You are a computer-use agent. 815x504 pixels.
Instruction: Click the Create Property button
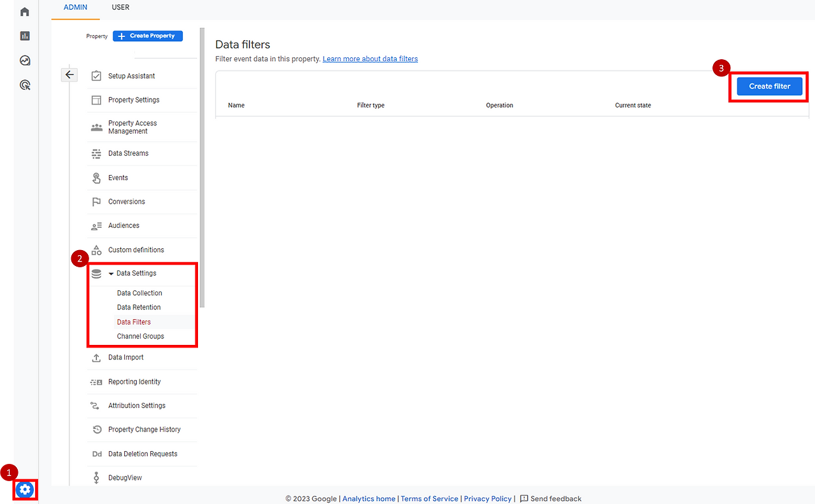point(148,36)
